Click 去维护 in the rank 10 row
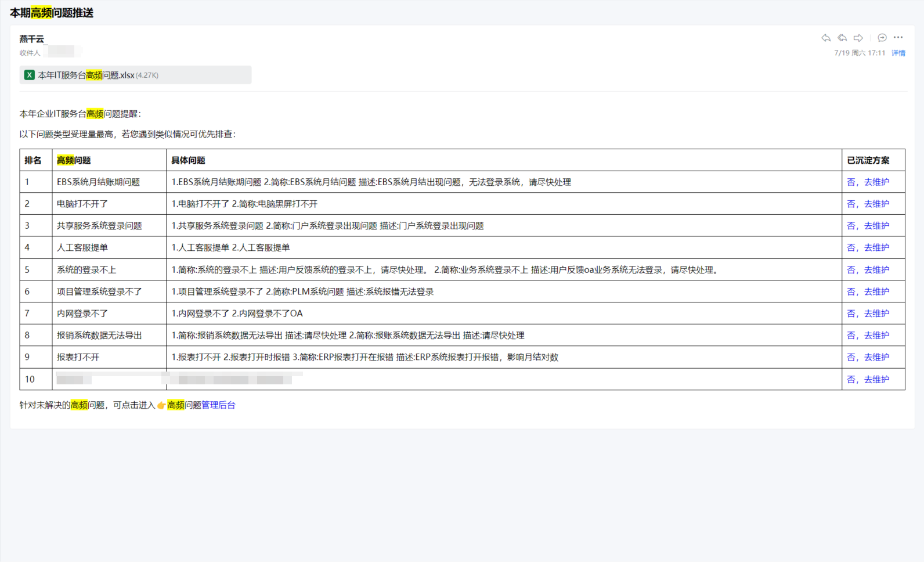Screen dimensions: 924x562 coord(876,380)
